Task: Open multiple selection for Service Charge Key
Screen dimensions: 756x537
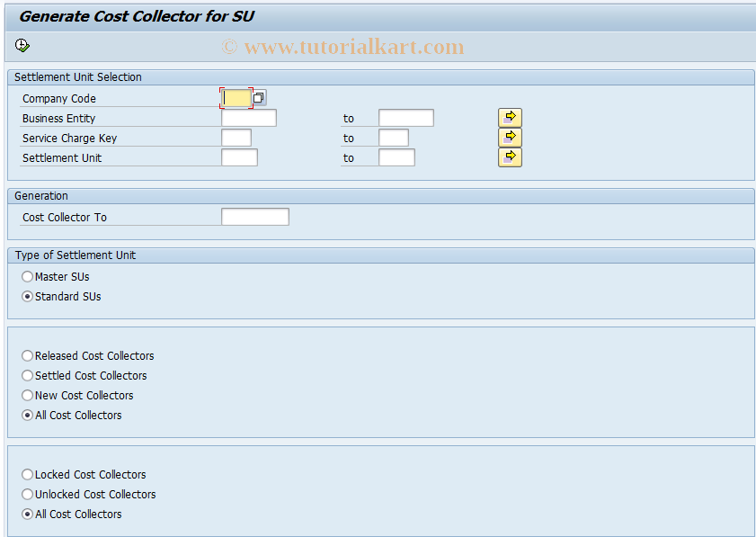Action: coord(510,138)
